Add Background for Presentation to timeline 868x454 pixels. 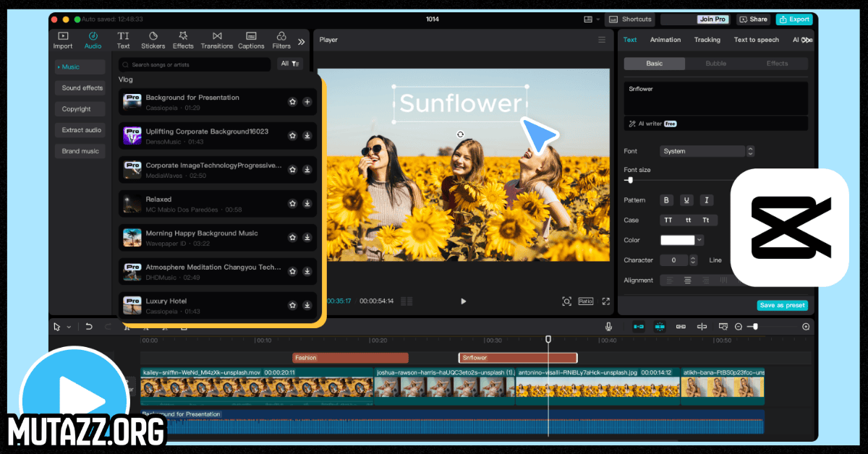[x=307, y=102]
